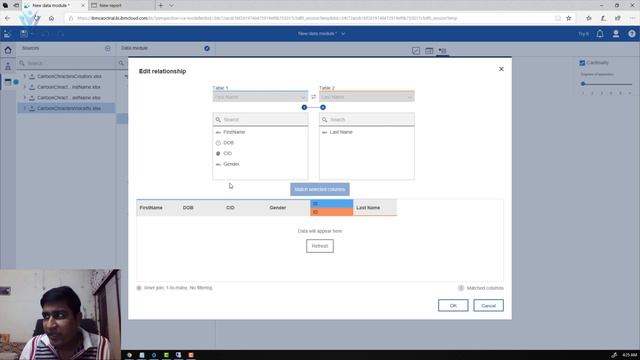This screenshot has height=360, width=640.
Task: Click Match selected columns button
Action: click(x=320, y=189)
